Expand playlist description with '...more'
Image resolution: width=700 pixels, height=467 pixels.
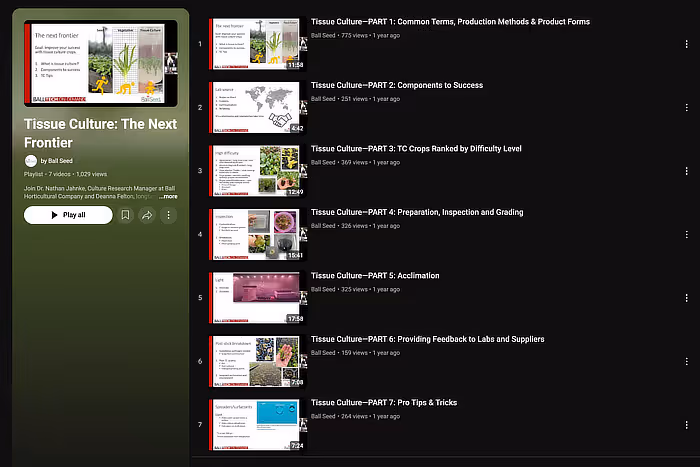pyautogui.click(x=168, y=196)
